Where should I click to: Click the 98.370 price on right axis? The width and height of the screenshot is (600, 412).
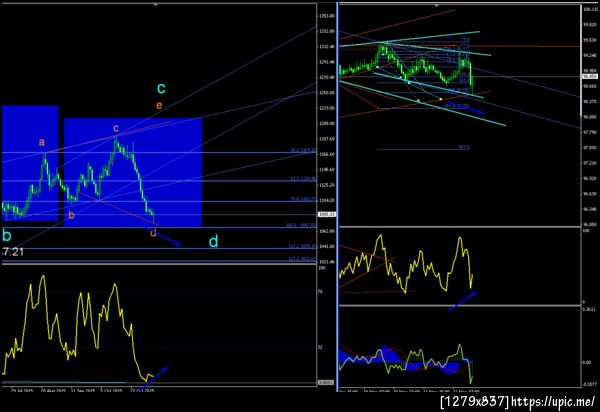590,101
